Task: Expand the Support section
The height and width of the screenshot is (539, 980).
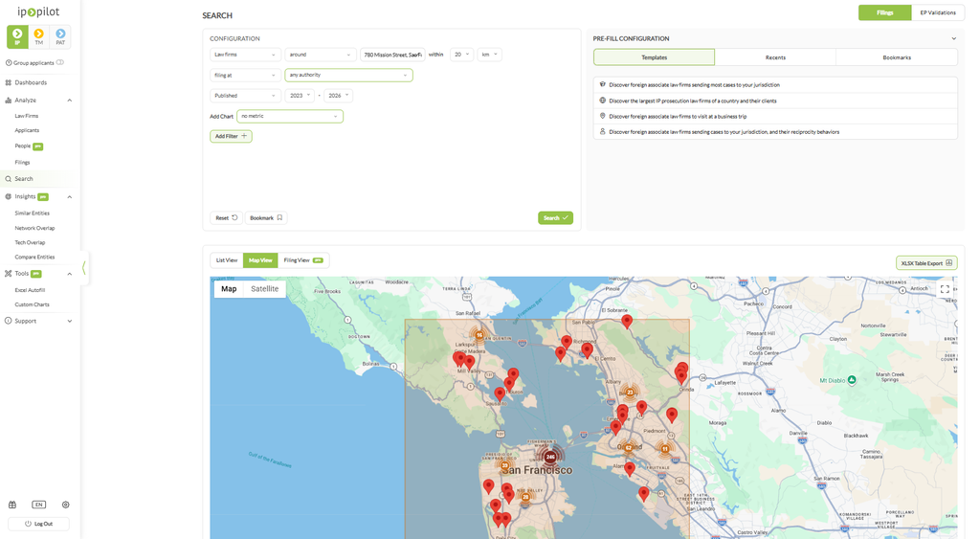Action: point(69,321)
